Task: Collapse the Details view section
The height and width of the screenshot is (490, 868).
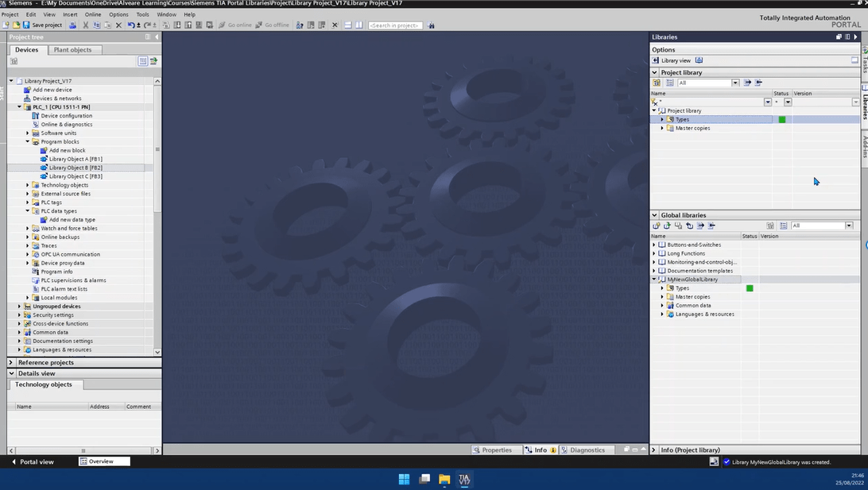Action: pyautogui.click(x=12, y=373)
